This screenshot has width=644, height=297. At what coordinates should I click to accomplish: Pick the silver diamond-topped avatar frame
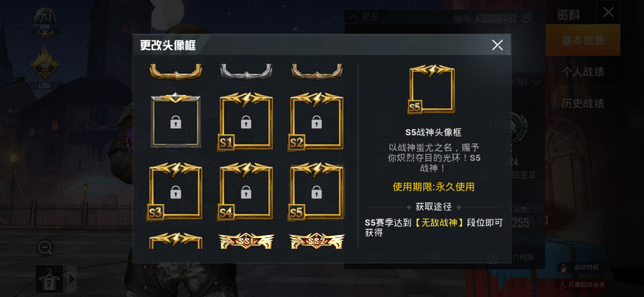(x=175, y=120)
